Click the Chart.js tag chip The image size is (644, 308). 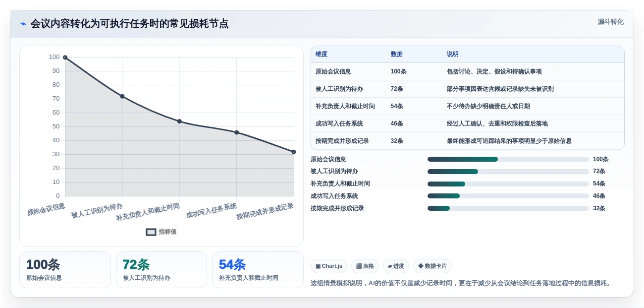[329, 266]
